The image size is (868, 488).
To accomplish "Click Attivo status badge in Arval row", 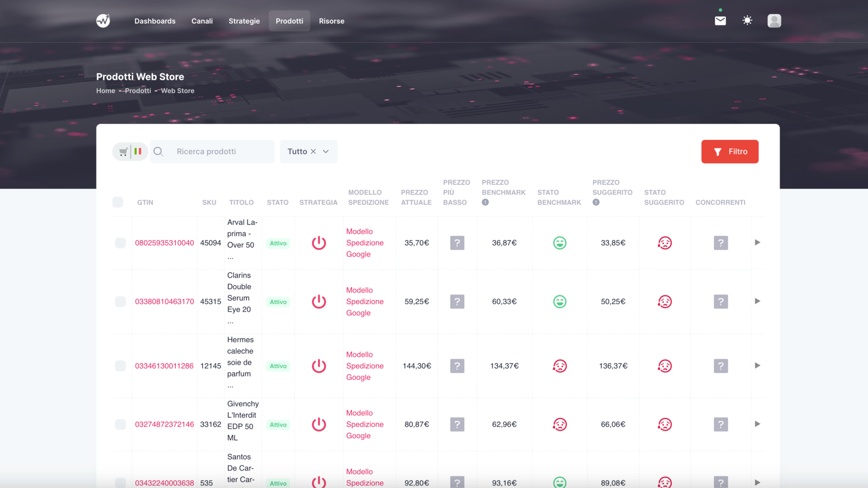I will click(278, 243).
